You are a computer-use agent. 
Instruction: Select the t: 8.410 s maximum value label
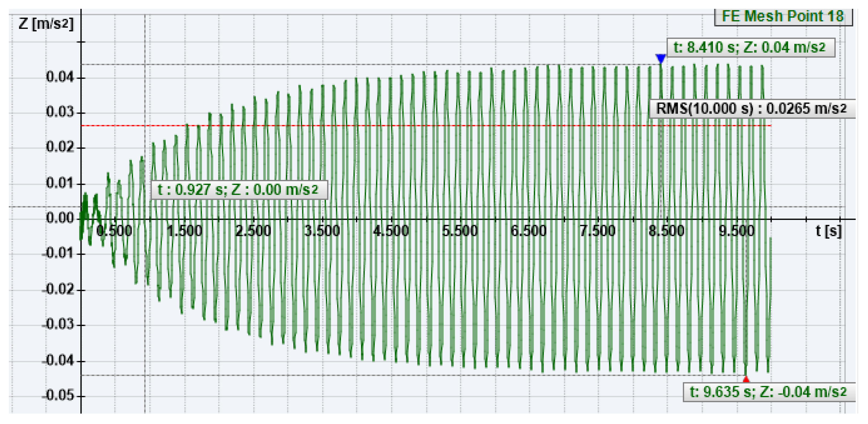pyautogui.click(x=750, y=48)
